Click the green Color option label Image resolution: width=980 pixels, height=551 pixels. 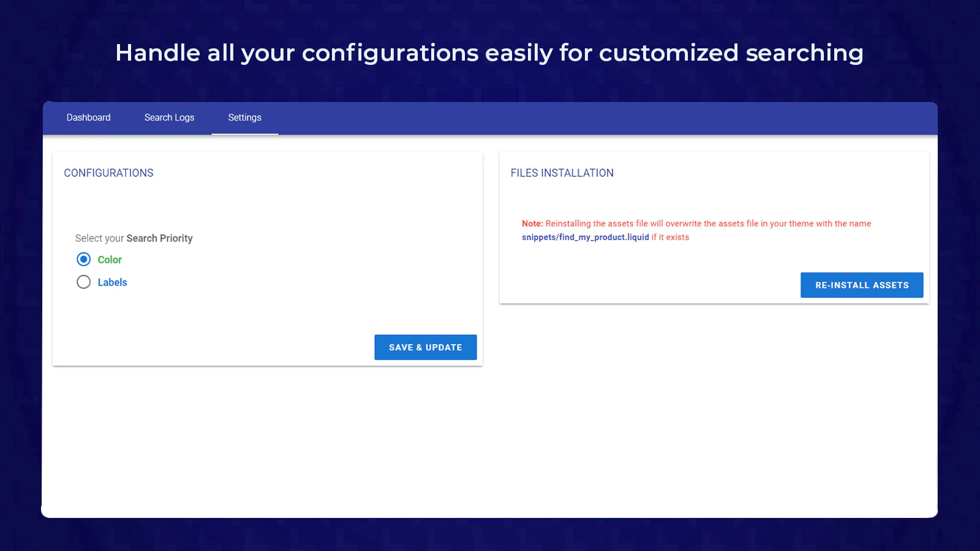[110, 260]
